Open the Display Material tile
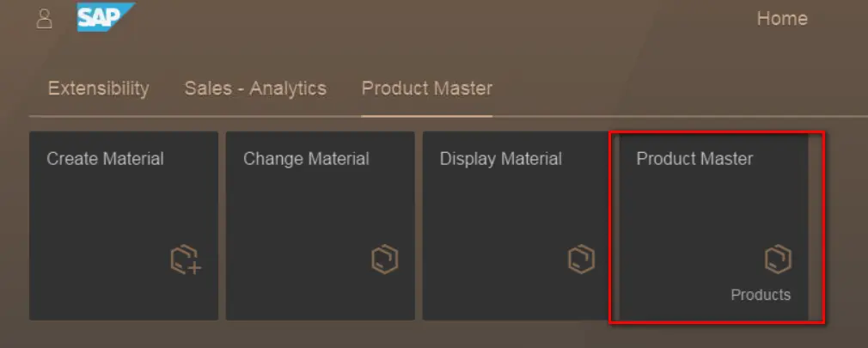Screen dimensions: 868x348 (x=517, y=226)
